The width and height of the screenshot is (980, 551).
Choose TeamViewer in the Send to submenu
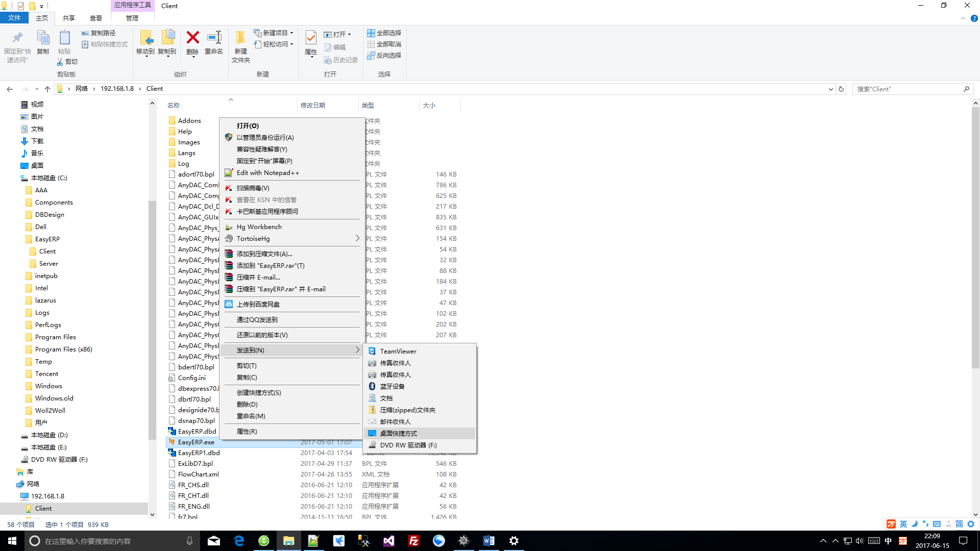[398, 352]
